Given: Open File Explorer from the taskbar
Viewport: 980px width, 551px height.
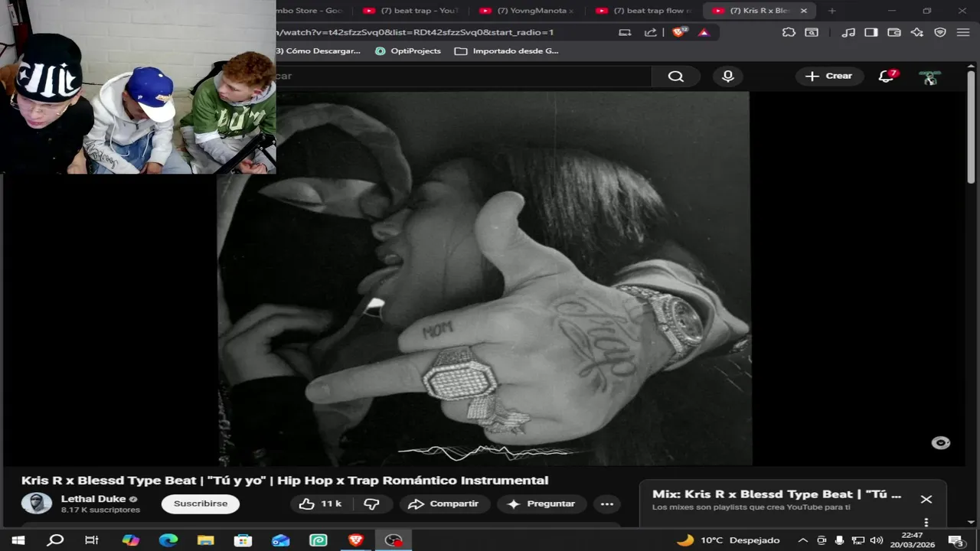Looking at the screenshot, I should 205,540.
